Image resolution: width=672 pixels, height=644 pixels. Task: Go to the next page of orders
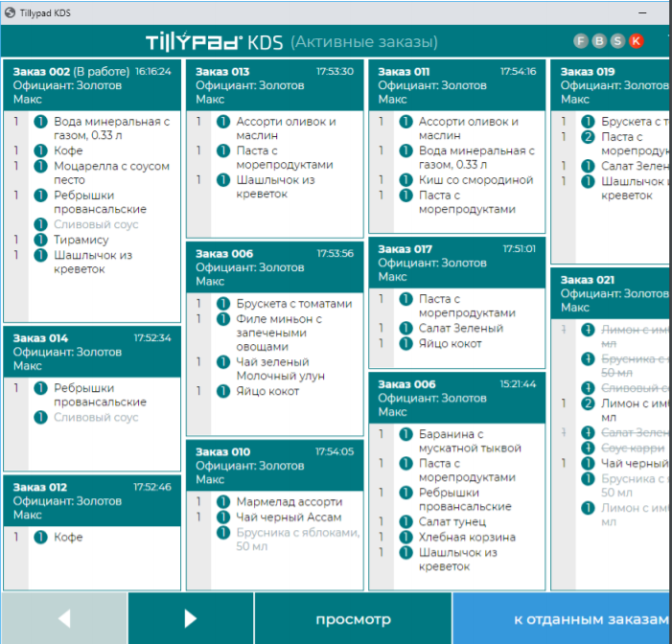coord(190,618)
